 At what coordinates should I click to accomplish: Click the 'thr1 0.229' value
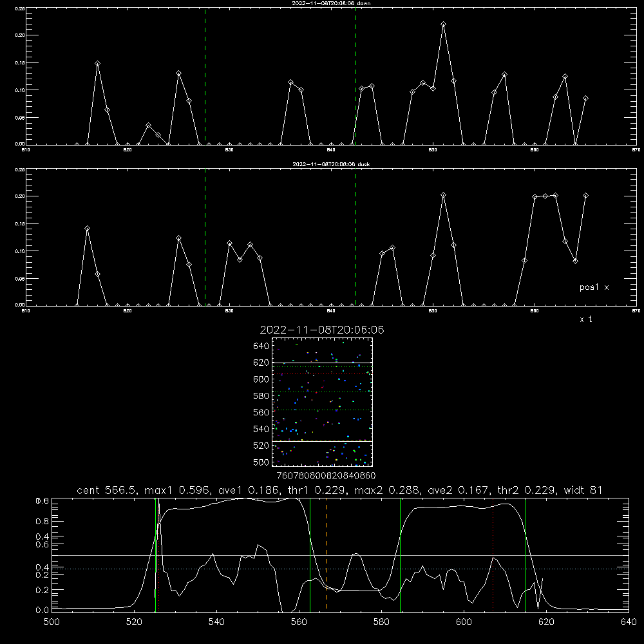pos(317,490)
